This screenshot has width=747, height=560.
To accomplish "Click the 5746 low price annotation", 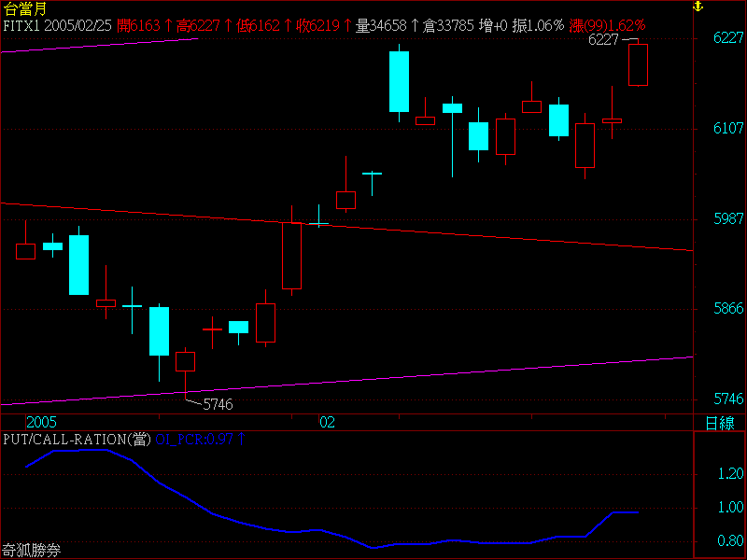I will click(x=218, y=404).
